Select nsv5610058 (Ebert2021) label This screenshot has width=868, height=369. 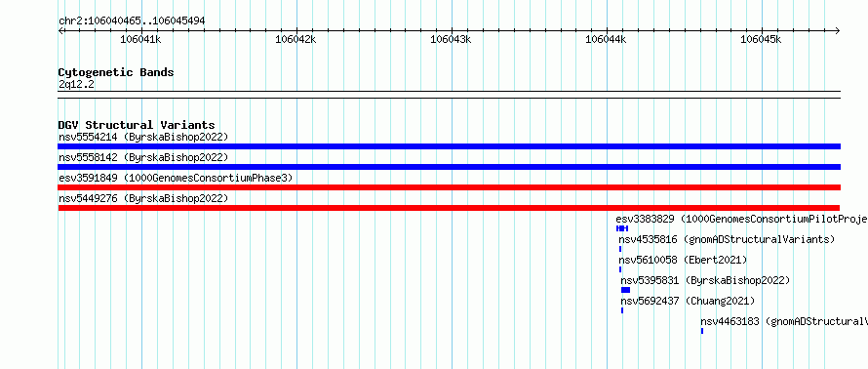(683, 260)
